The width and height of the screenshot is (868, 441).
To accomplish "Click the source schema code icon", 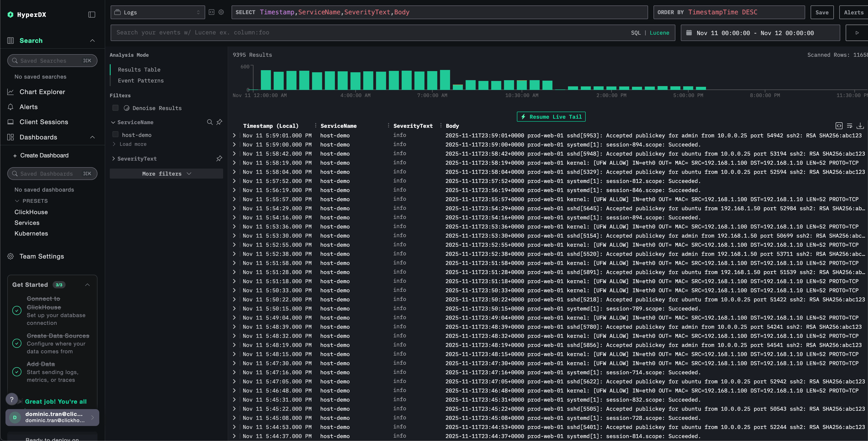I will pyautogui.click(x=212, y=12).
